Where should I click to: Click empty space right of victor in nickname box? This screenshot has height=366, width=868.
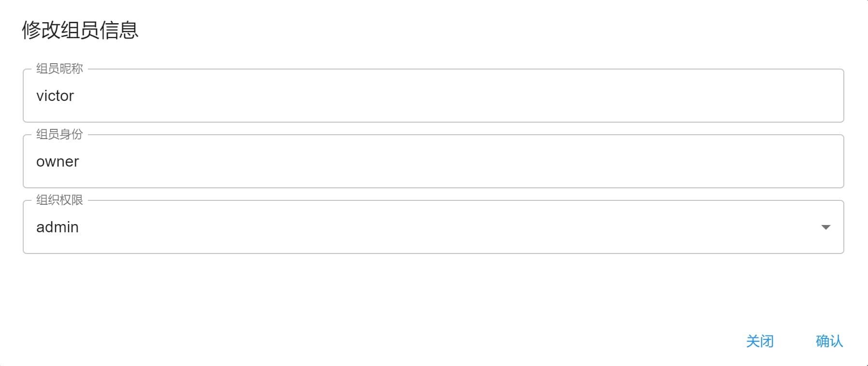[459, 96]
